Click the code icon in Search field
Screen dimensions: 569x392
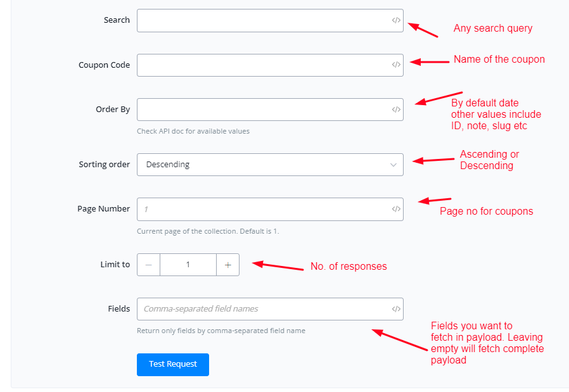click(396, 20)
